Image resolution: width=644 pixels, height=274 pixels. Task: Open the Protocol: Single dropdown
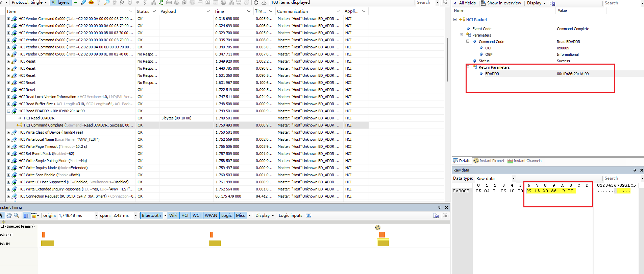[x=30, y=2]
